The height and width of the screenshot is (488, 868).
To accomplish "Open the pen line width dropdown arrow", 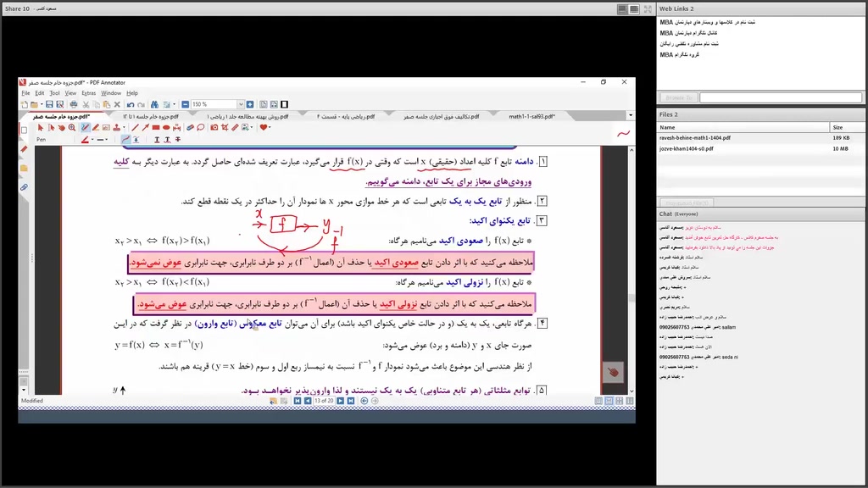I will (106, 140).
